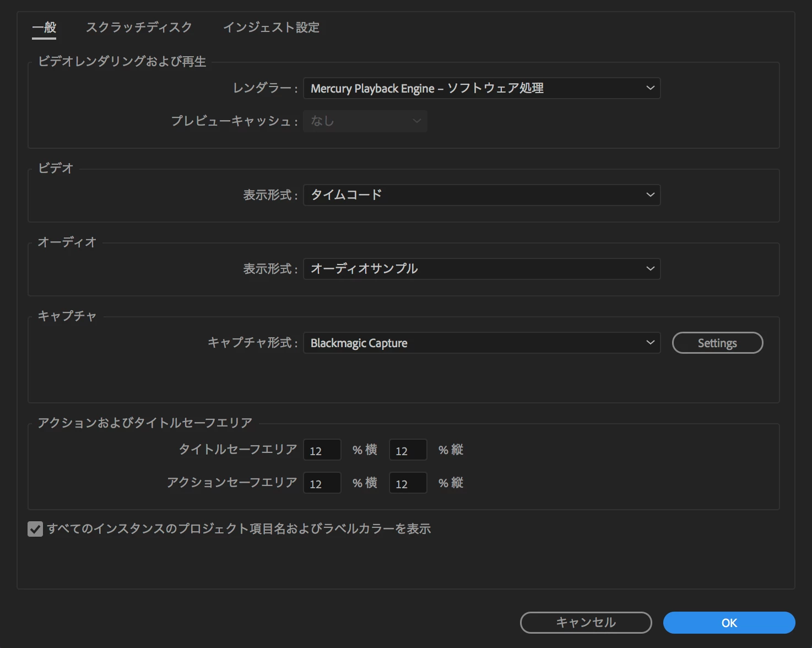
Task: Open the スクラッチディスク tab
Action: pos(139,28)
